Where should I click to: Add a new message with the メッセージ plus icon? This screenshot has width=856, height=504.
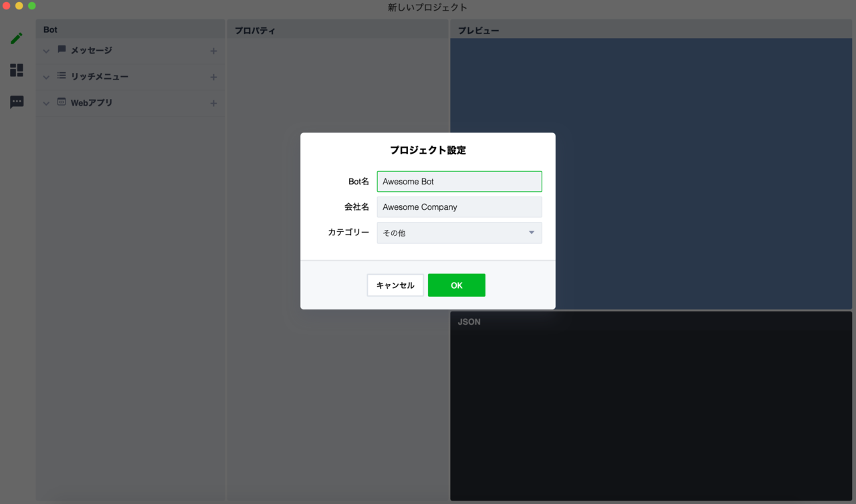tap(213, 50)
